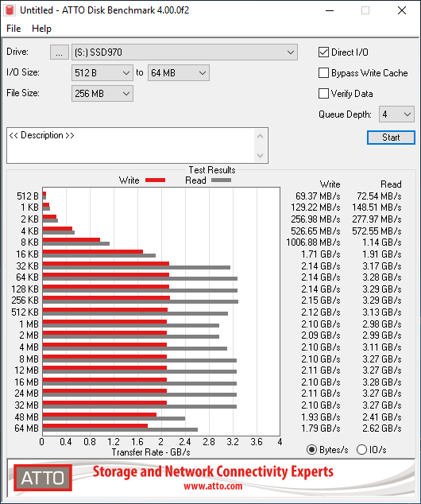Select the IO/s radio button
The height and width of the screenshot is (504, 421).
[x=361, y=449]
